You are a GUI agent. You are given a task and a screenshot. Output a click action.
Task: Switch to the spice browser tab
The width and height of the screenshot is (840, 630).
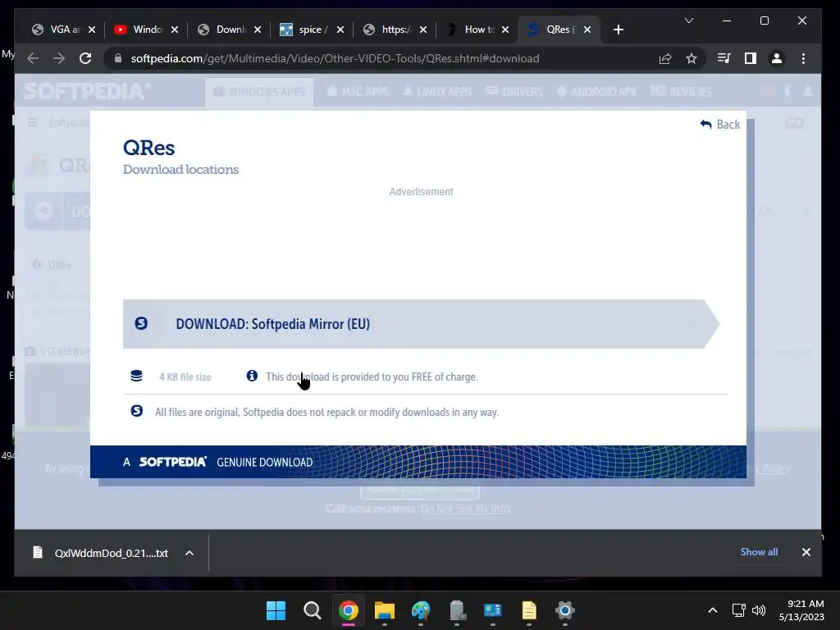(307, 30)
